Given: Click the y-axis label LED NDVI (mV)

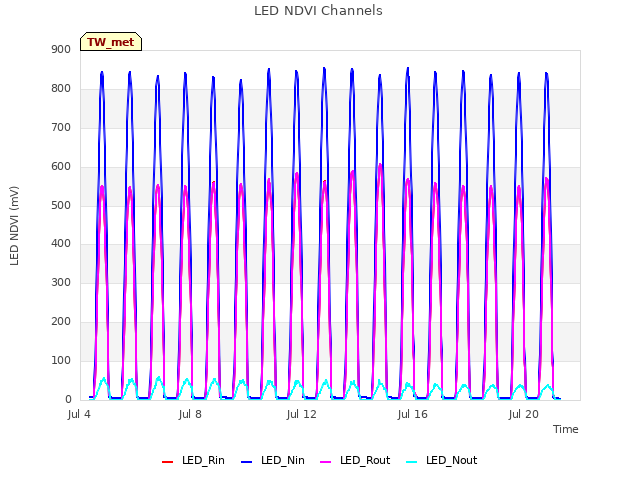Looking at the screenshot, I should click(x=14, y=225).
